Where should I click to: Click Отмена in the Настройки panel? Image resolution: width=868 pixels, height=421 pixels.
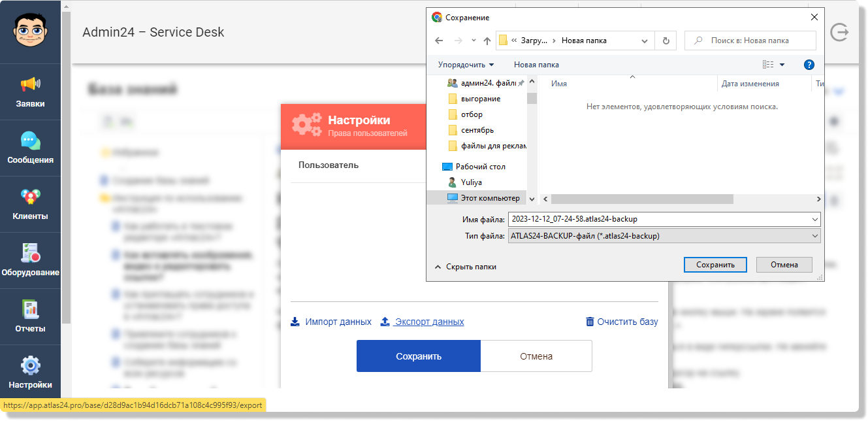coord(536,356)
